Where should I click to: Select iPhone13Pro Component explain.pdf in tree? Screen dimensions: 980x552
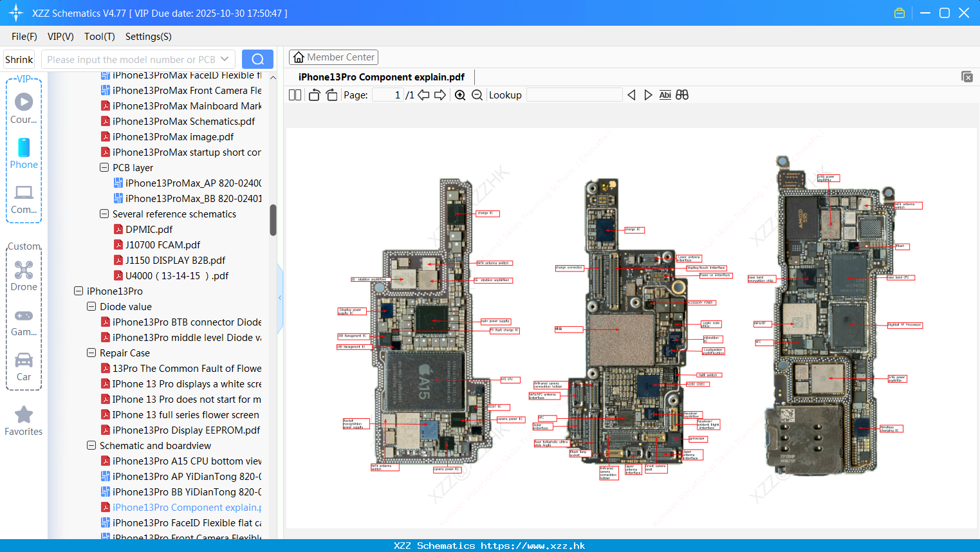pyautogui.click(x=187, y=507)
